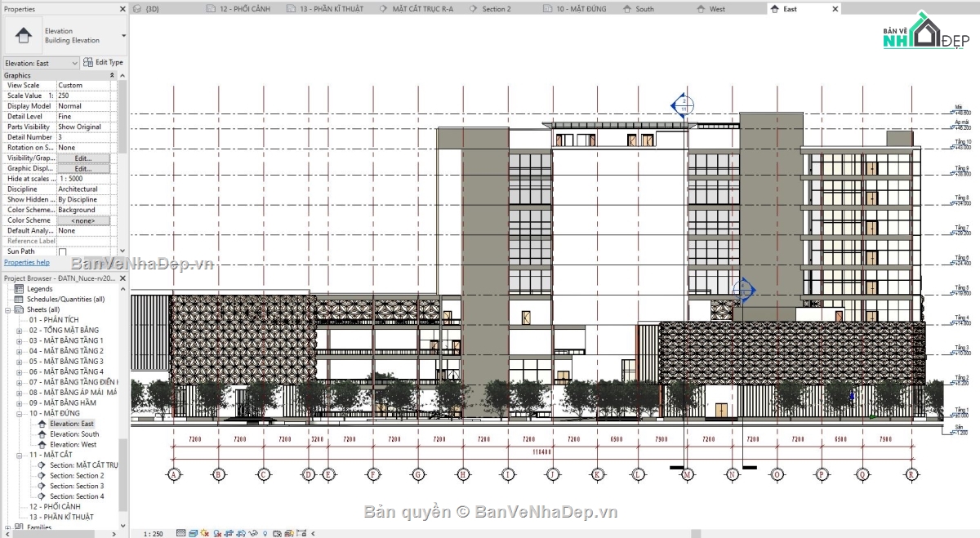Click the 1:250 view scale control
The image size is (980, 538).
click(x=152, y=533)
